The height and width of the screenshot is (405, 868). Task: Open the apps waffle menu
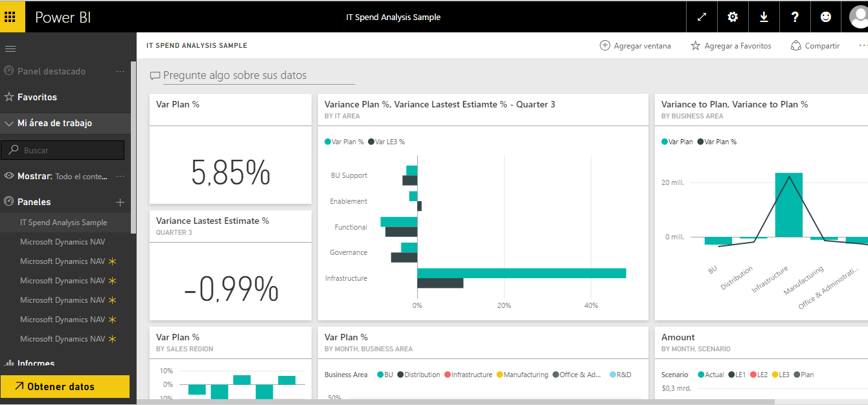pos(12,16)
